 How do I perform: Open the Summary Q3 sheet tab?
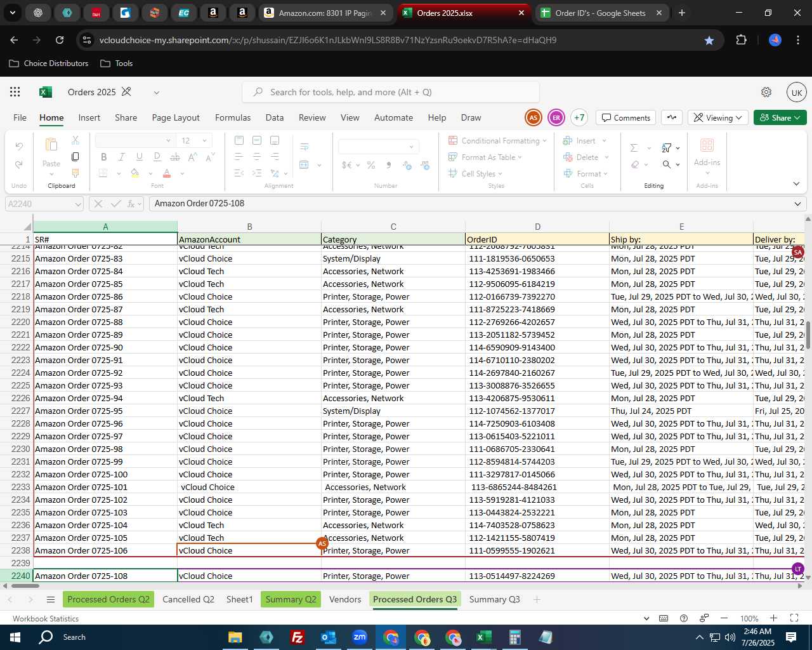click(x=495, y=599)
